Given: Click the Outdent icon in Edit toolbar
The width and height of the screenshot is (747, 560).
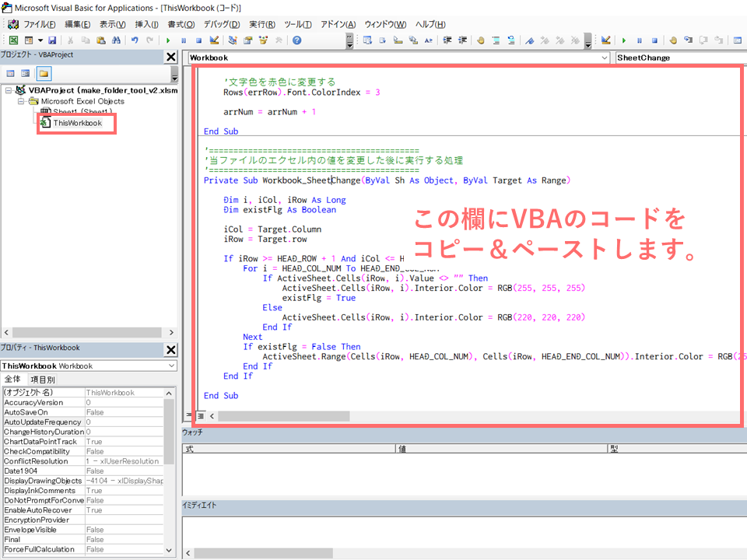Looking at the screenshot, I should (x=462, y=40).
